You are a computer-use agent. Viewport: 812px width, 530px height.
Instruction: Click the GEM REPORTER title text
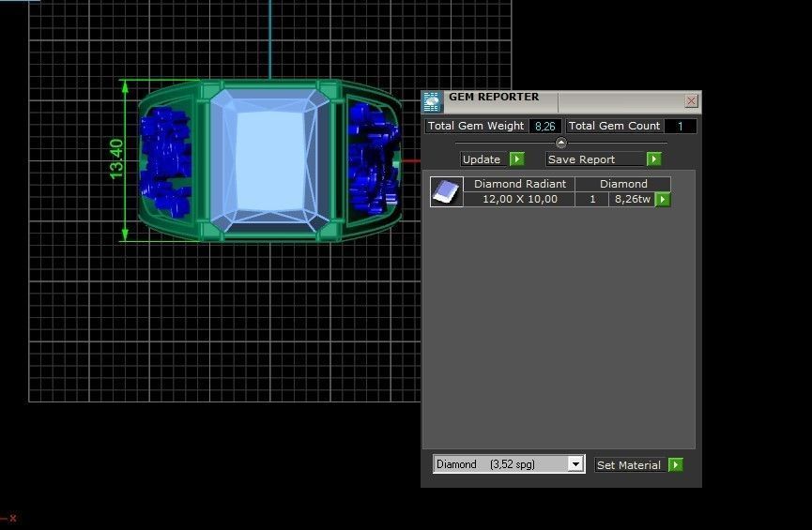(494, 97)
